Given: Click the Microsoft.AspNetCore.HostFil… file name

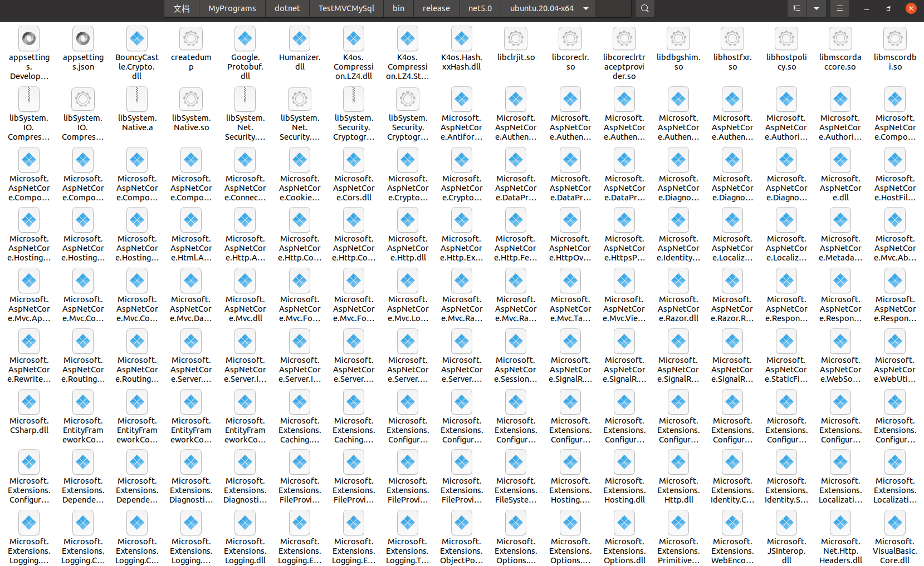Looking at the screenshot, I should tap(895, 188).
